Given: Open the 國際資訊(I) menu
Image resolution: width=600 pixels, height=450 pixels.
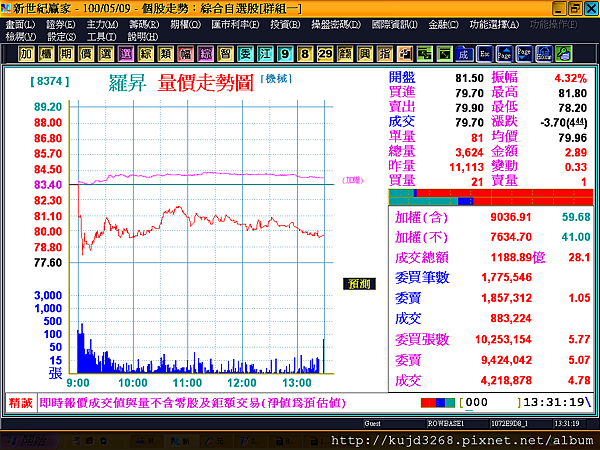Looking at the screenshot, I should [395, 24].
